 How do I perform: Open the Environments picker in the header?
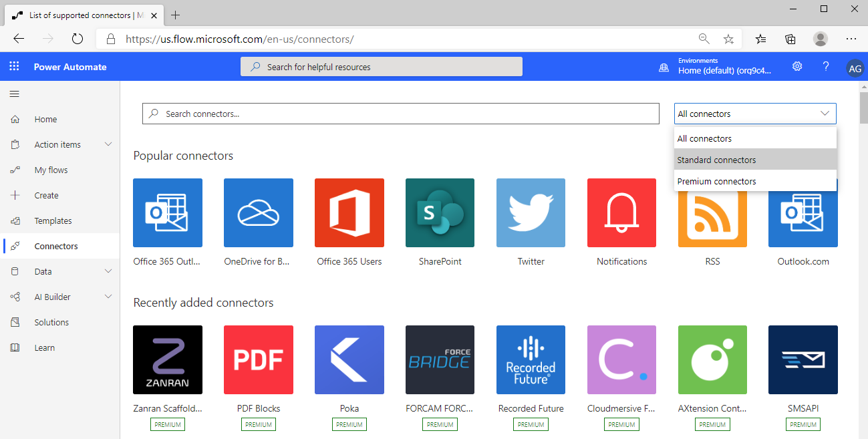click(x=716, y=67)
